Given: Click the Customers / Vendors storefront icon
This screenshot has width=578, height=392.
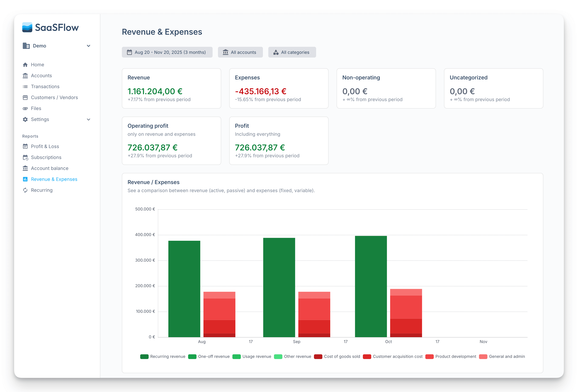Looking at the screenshot, I should pos(25,97).
